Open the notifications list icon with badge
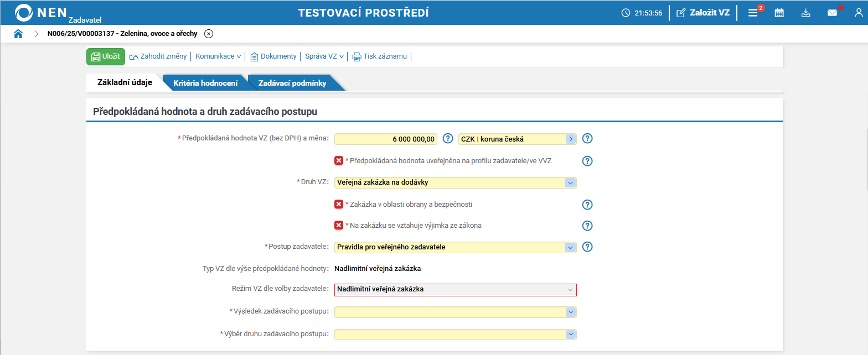 tap(753, 13)
